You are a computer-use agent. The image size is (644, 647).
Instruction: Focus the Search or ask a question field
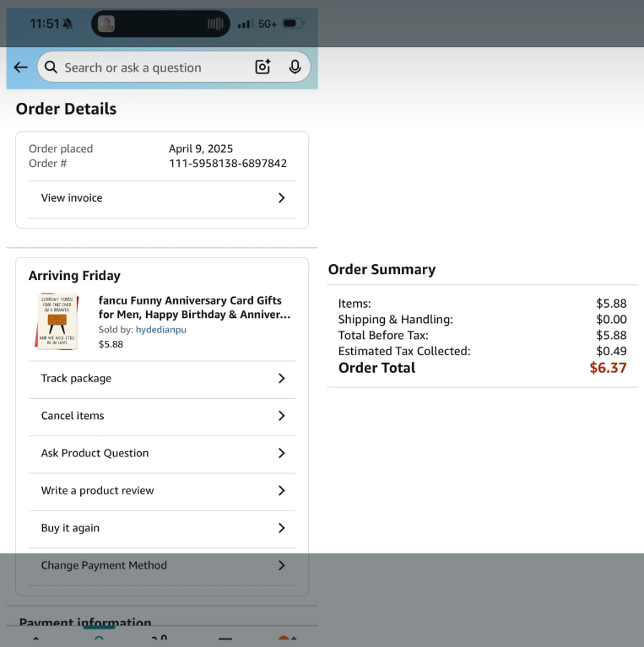coord(152,67)
